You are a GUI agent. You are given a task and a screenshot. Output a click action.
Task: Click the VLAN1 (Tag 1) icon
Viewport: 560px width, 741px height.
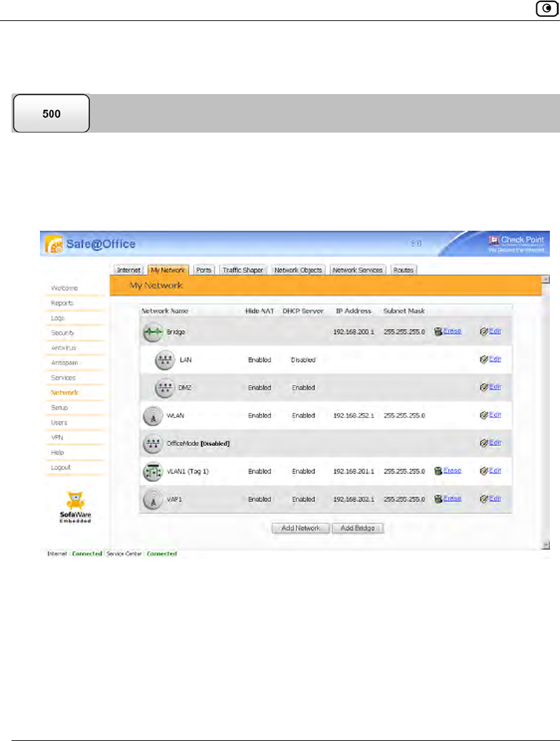pyautogui.click(x=153, y=472)
